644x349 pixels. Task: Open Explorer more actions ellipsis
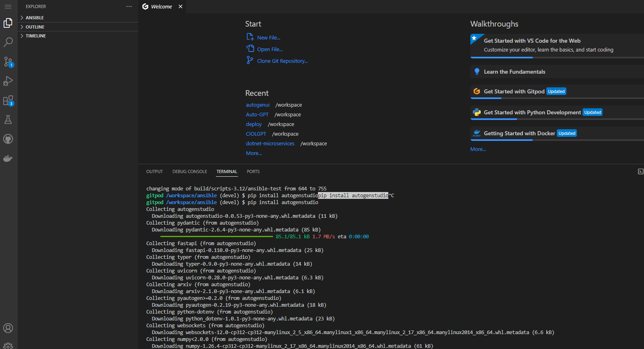pyautogui.click(x=129, y=6)
